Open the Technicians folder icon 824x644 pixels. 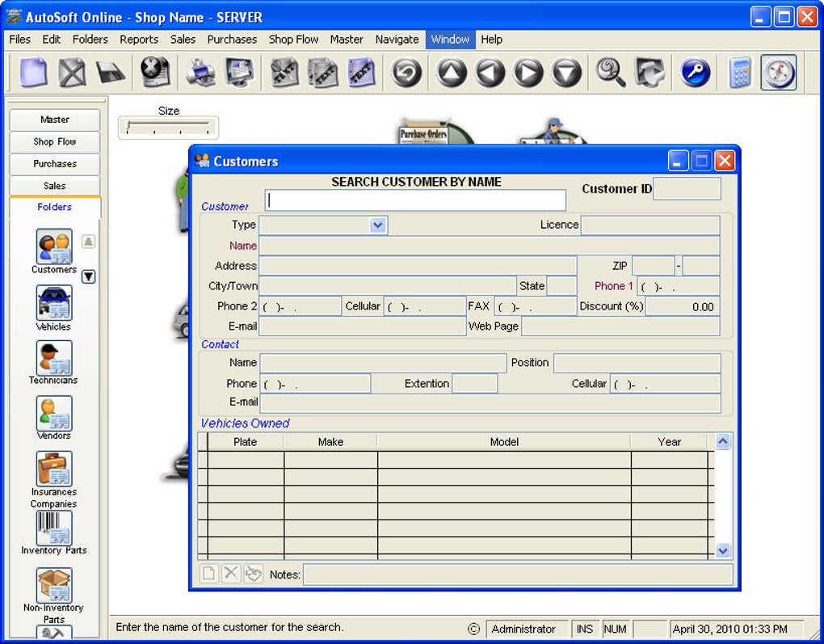coord(54,358)
